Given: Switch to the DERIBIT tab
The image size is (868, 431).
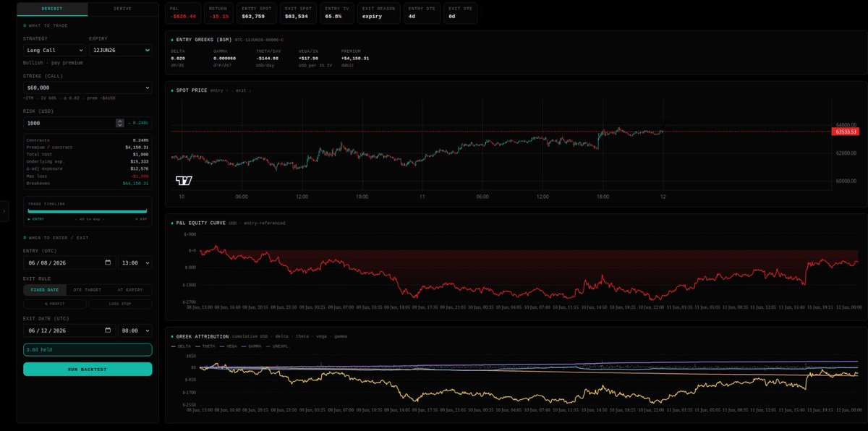Looking at the screenshot, I should [52, 9].
